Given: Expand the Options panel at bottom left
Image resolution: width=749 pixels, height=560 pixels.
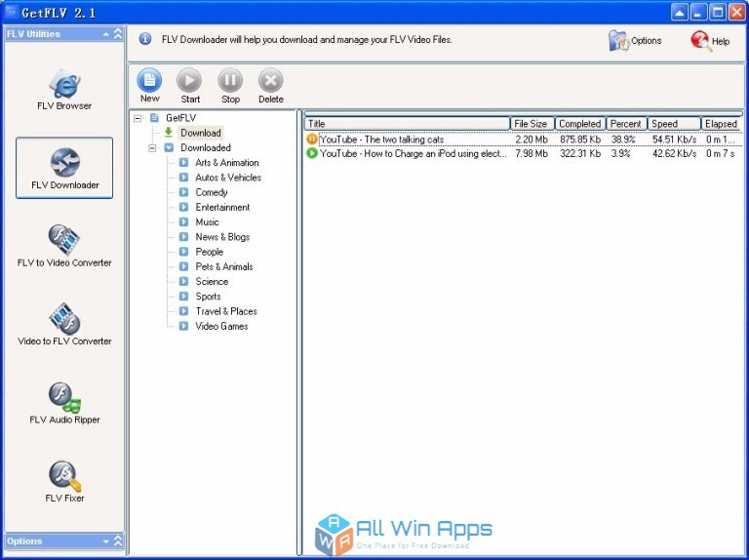Looking at the screenshot, I should (x=118, y=540).
